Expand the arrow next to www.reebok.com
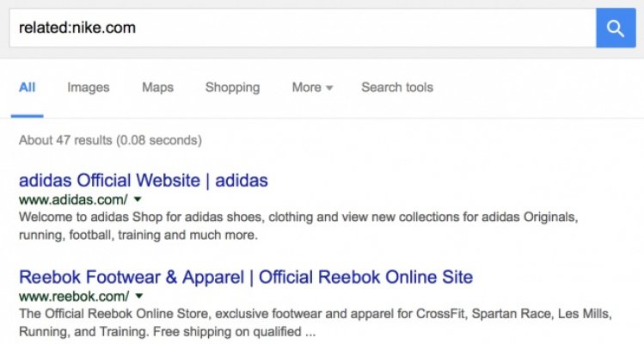 point(139,295)
